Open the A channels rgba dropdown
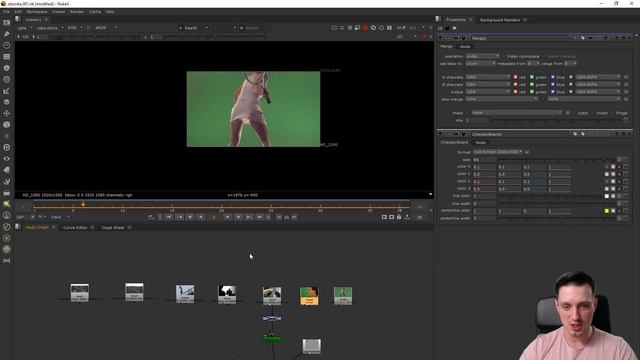 488,77
